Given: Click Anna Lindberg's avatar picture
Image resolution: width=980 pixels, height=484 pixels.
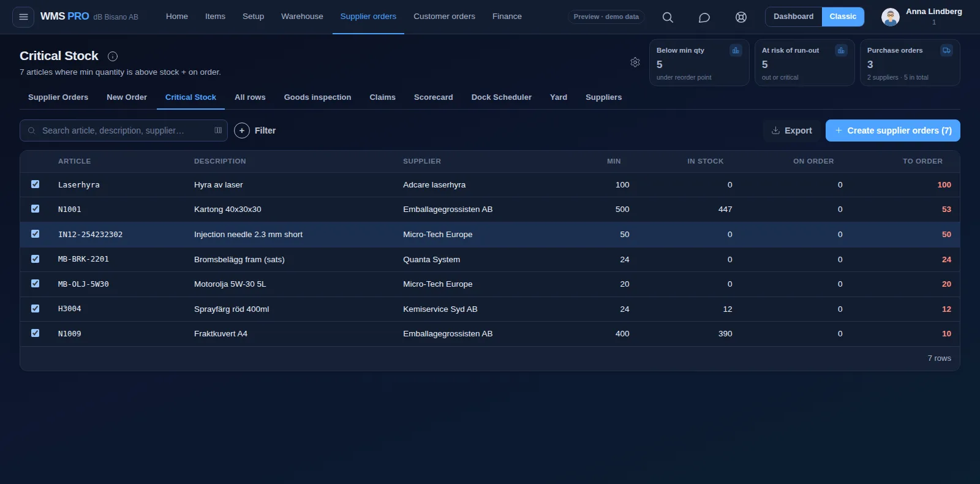Looking at the screenshot, I should [x=890, y=17].
